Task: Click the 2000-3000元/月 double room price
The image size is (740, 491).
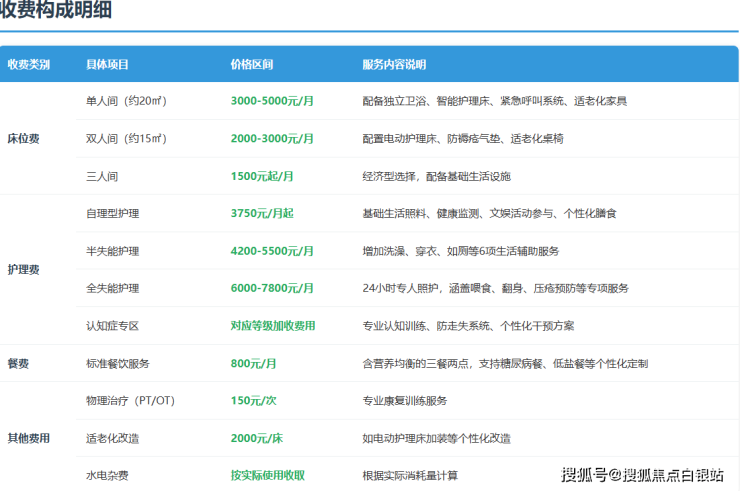Action: point(272,138)
